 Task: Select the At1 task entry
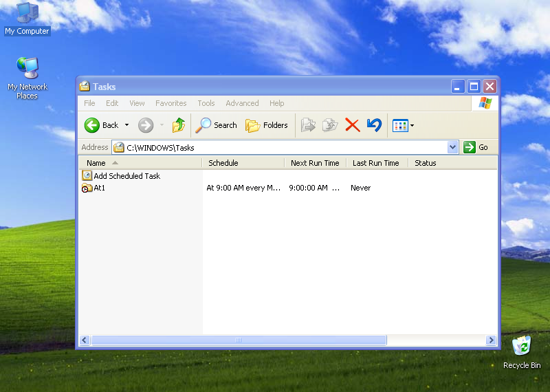93,188
